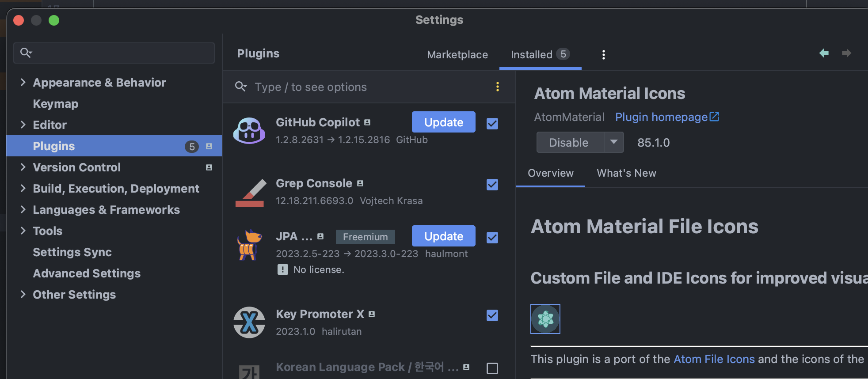Switch to the Marketplace tab
868x379 pixels.
(x=457, y=55)
